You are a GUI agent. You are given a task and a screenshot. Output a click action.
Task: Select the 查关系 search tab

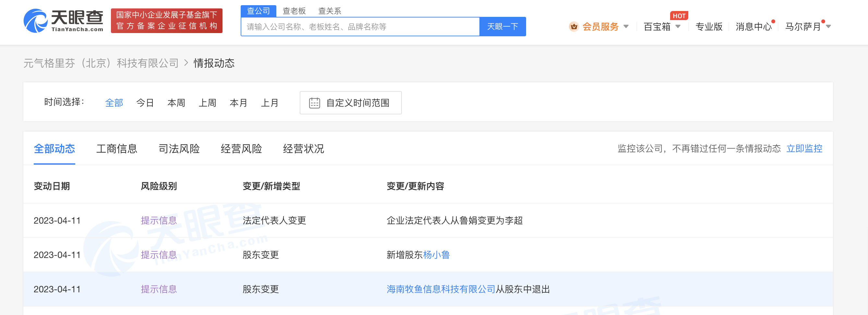point(330,11)
